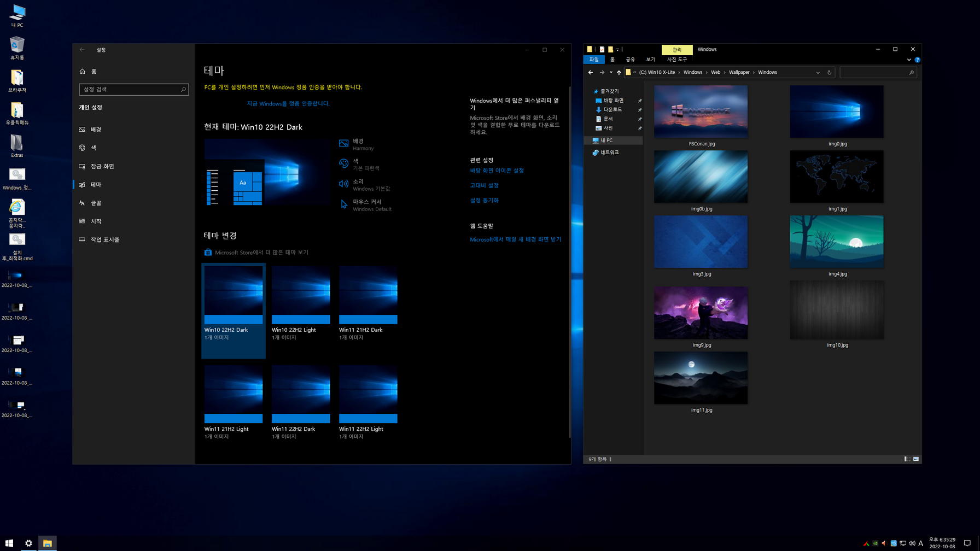Open Microsoft Store에서 더 많은 테마 보기
The height and width of the screenshot is (551, 980).
(x=256, y=253)
